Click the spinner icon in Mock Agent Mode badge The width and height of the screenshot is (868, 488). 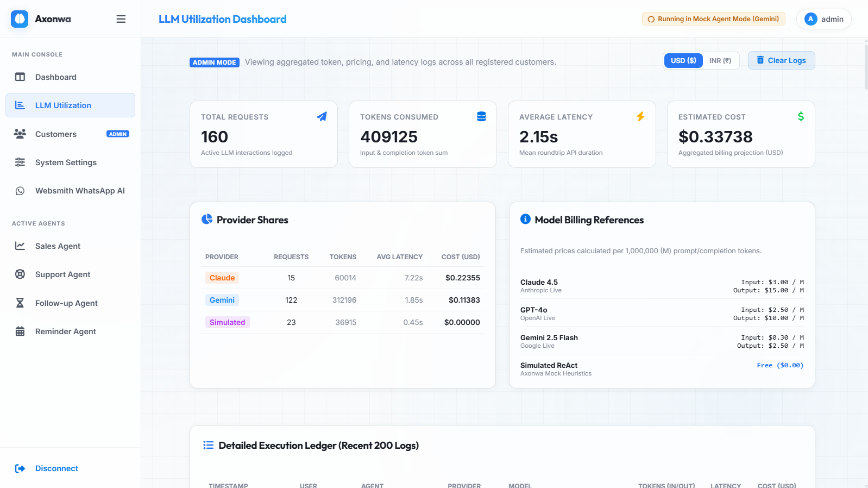pyautogui.click(x=651, y=19)
